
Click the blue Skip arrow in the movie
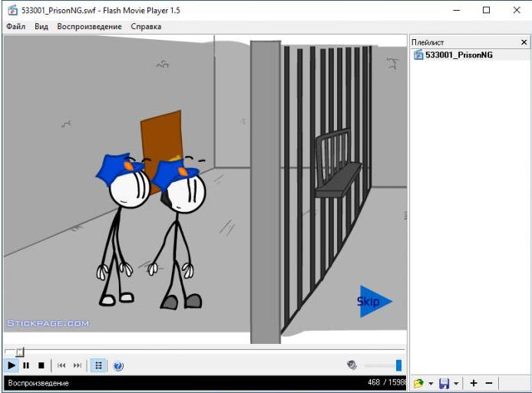374,302
